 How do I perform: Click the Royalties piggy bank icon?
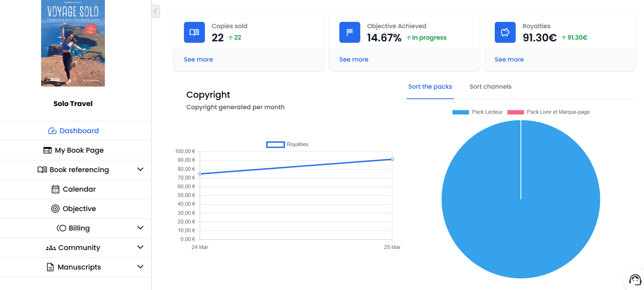click(505, 32)
